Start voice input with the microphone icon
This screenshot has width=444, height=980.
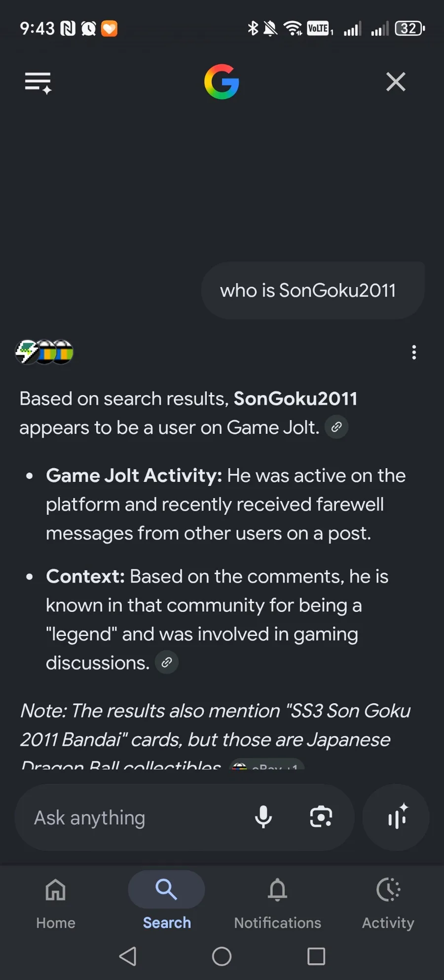click(x=263, y=817)
